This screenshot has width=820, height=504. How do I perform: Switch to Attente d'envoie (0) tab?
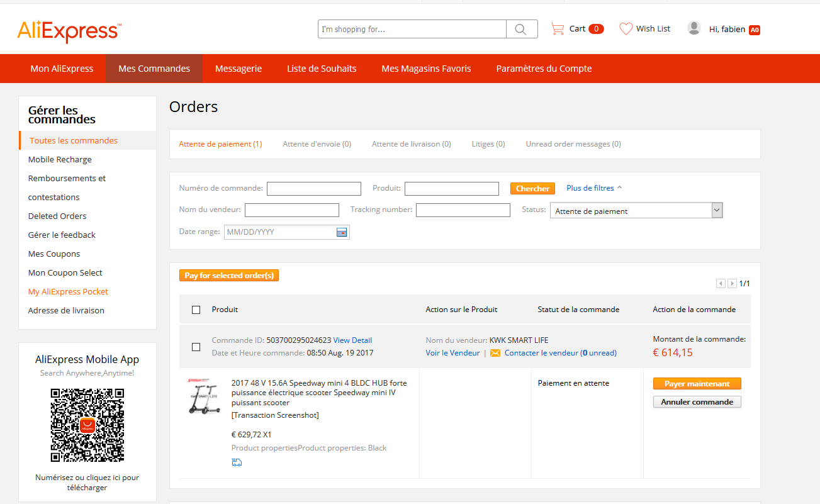(317, 144)
